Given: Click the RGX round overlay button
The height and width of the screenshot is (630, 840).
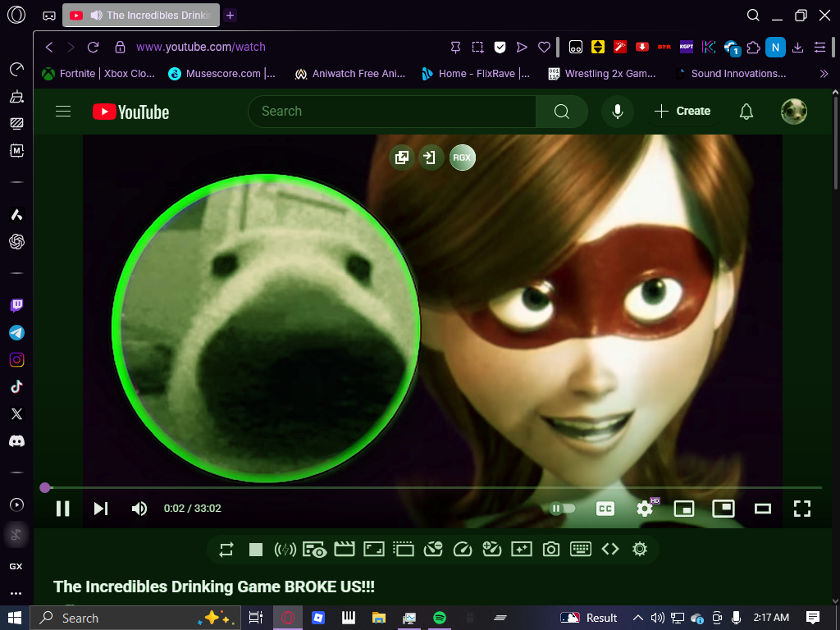Looking at the screenshot, I should [463, 157].
